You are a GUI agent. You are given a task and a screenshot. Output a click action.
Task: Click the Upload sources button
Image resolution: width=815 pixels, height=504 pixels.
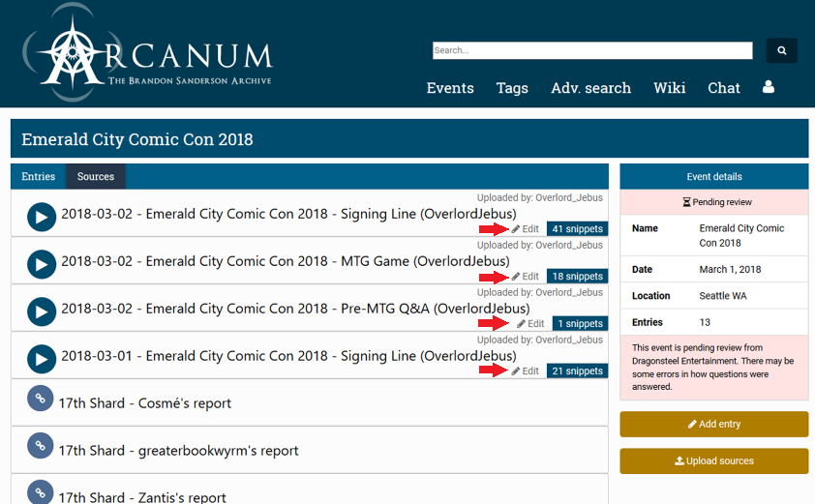(714, 460)
